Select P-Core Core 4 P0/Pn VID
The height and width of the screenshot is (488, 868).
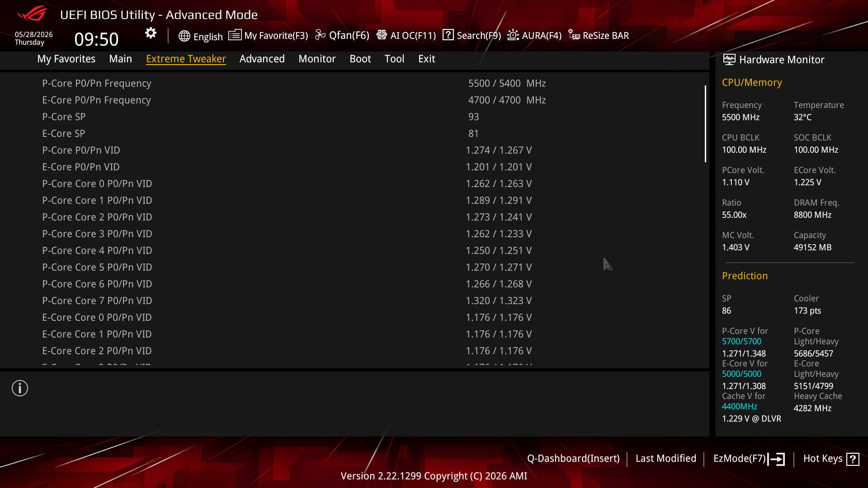[353, 251]
